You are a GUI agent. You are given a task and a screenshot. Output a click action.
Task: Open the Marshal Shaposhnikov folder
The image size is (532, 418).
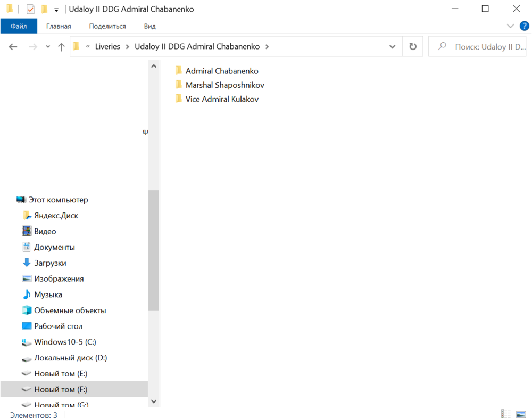point(220,85)
